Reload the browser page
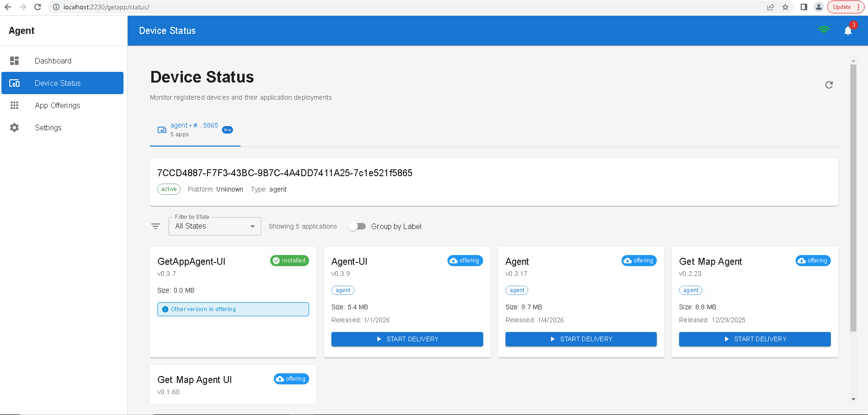Image resolution: width=868 pixels, height=415 pixels. point(38,7)
